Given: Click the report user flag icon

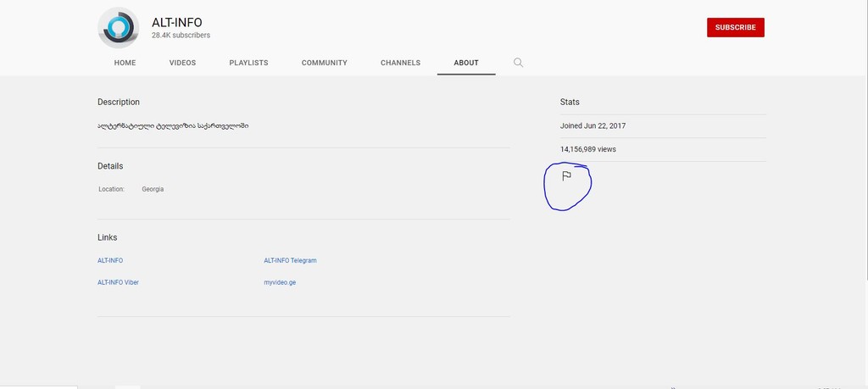Looking at the screenshot, I should click(x=566, y=176).
